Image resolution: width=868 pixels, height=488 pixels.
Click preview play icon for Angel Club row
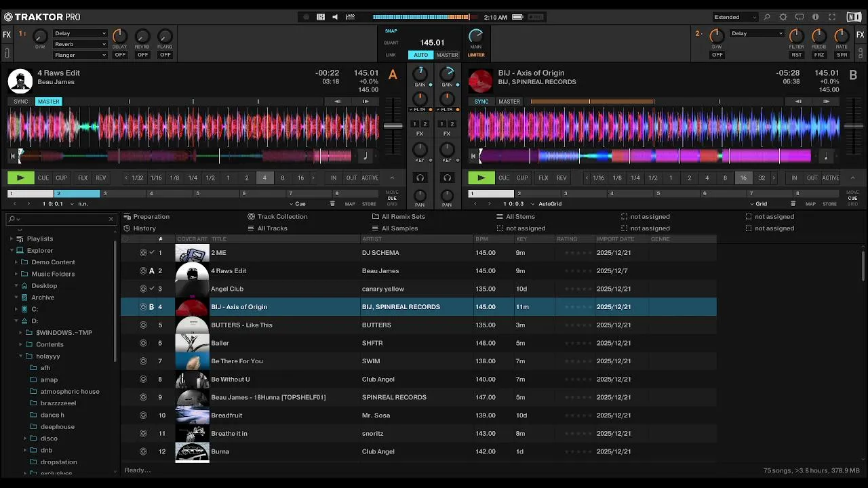(143, 289)
